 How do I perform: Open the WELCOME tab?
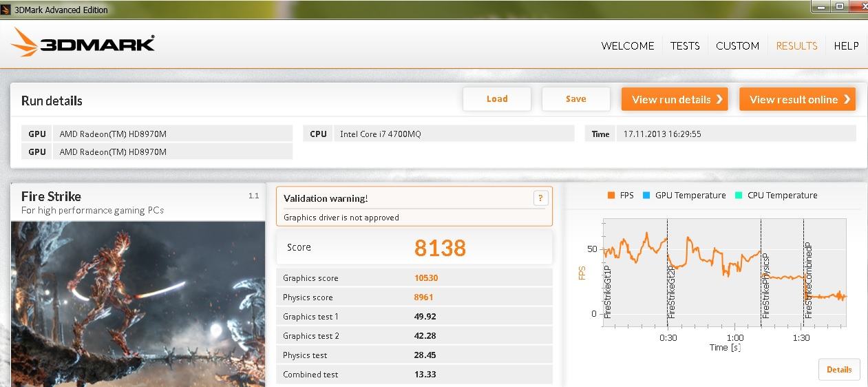pyautogui.click(x=628, y=45)
